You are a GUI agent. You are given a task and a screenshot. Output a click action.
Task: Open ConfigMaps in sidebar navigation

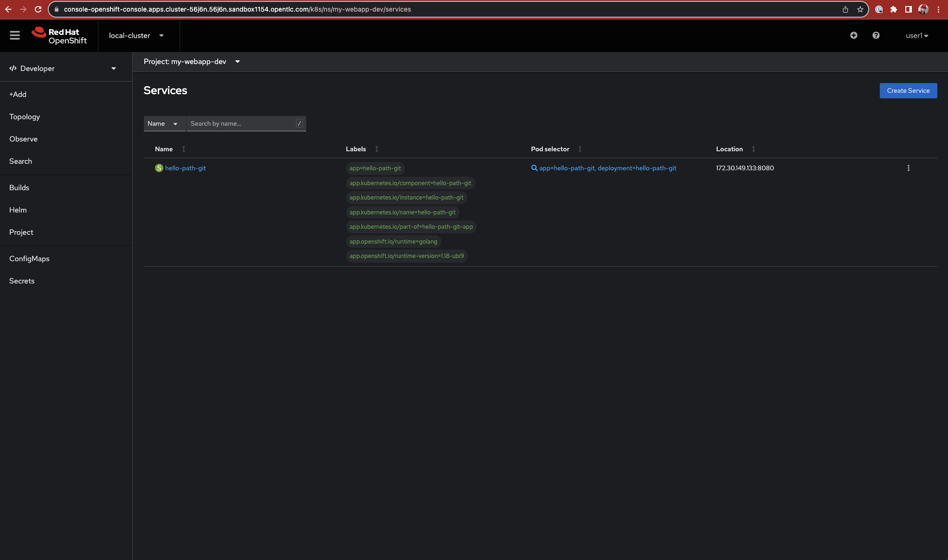pyautogui.click(x=29, y=259)
